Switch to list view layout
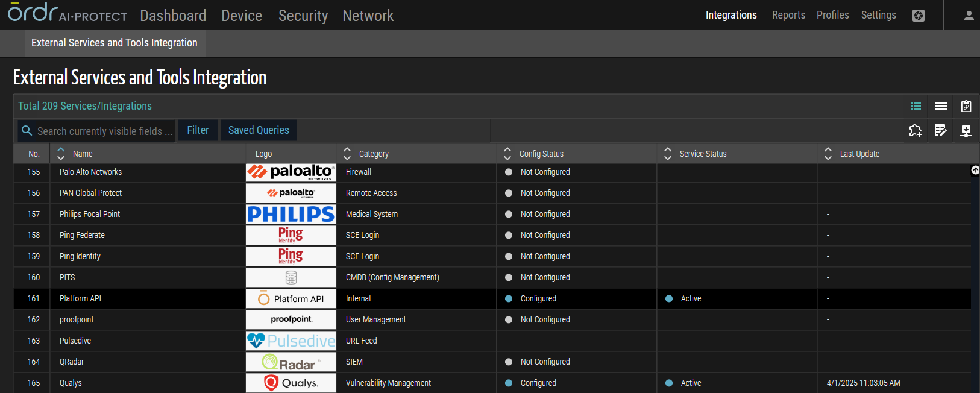This screenshot has height=393, width=980. coord(916,106)
